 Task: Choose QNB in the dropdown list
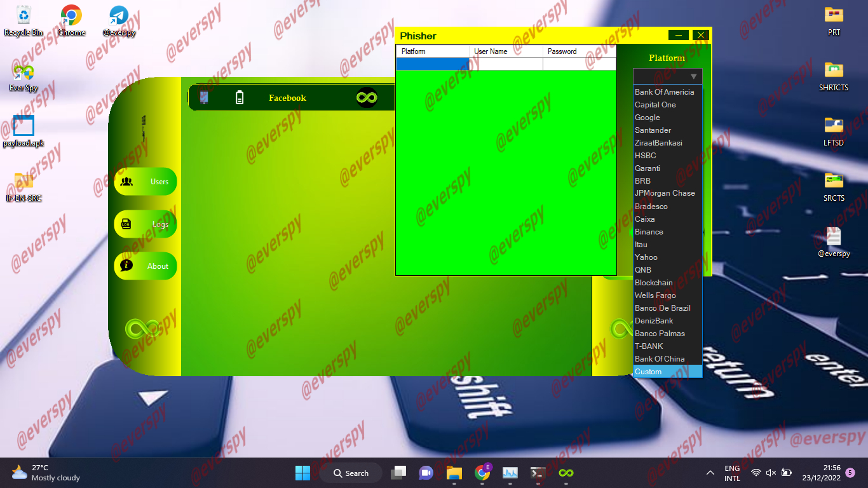tap(667, 270)
